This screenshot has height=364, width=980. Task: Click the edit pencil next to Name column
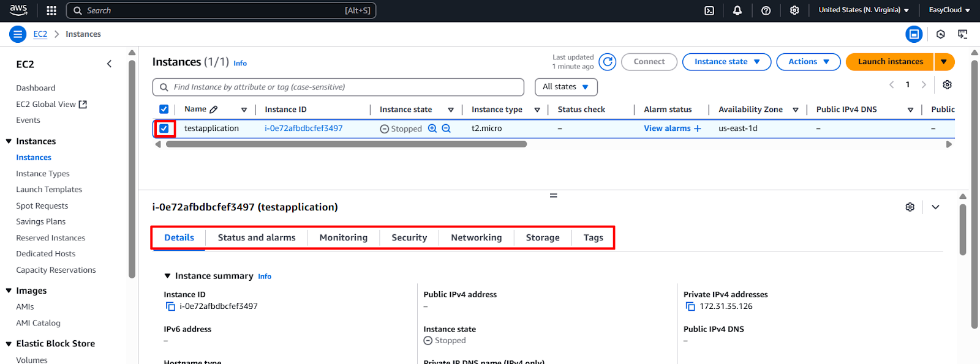coord(214,110)
